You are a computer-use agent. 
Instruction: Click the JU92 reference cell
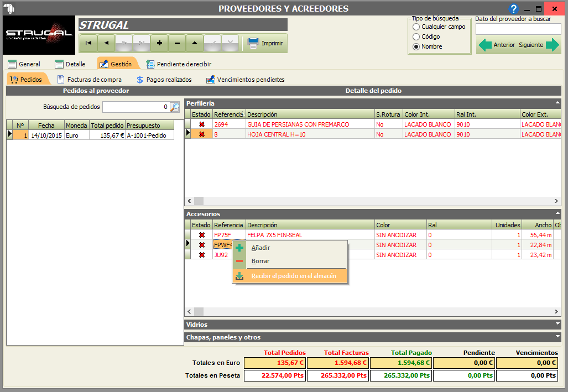(221, 255)
